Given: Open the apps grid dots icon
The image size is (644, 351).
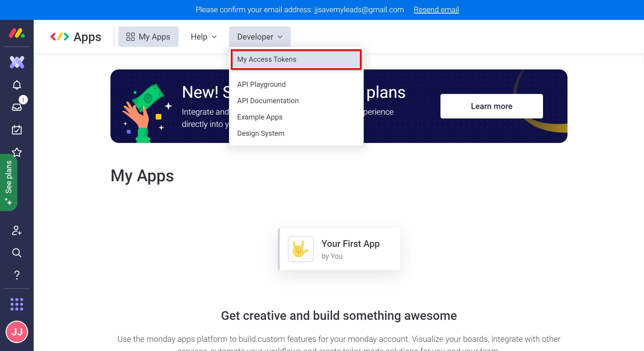Looking at the screenshot, I should [x=17, y=304].
